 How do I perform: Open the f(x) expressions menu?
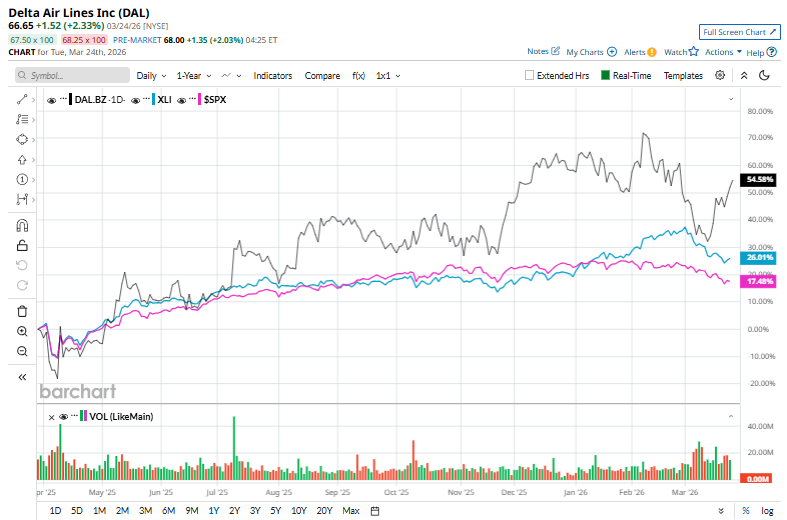[358, 76]
